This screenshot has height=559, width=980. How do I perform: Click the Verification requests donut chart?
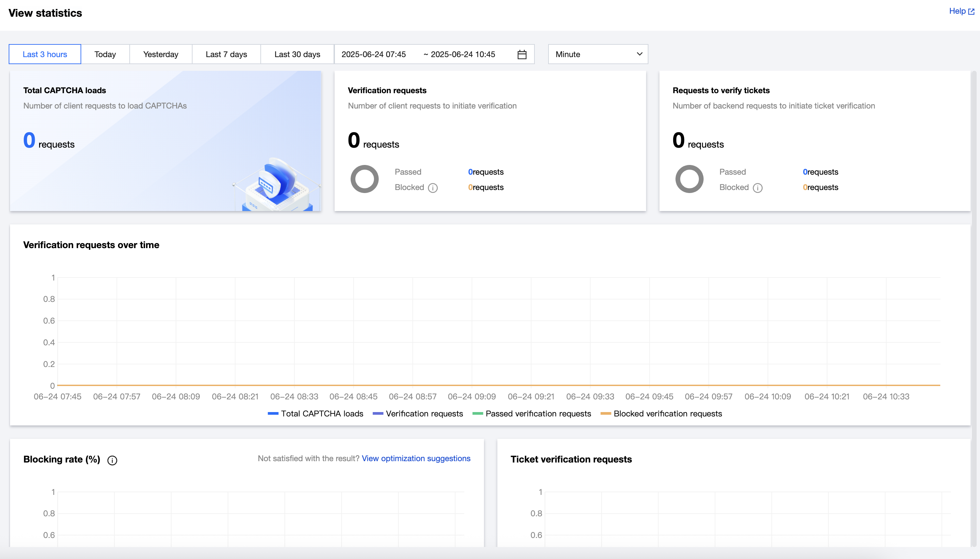[364, 179]
